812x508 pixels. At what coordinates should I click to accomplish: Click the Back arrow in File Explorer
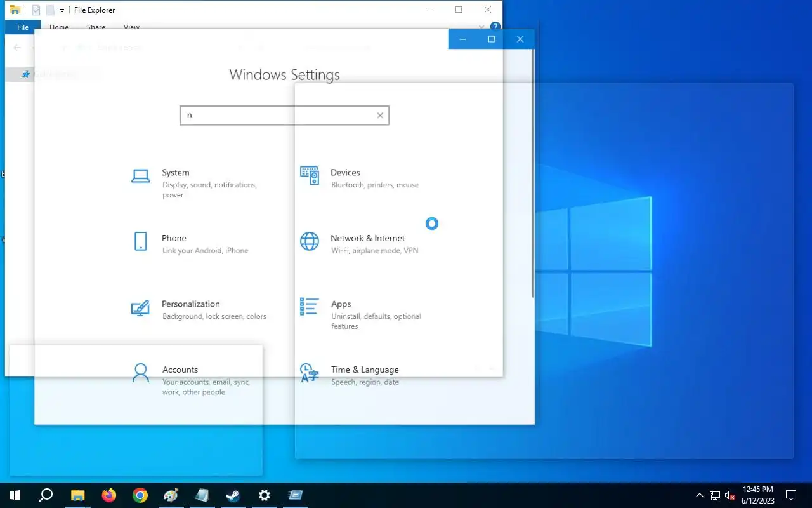17,48
